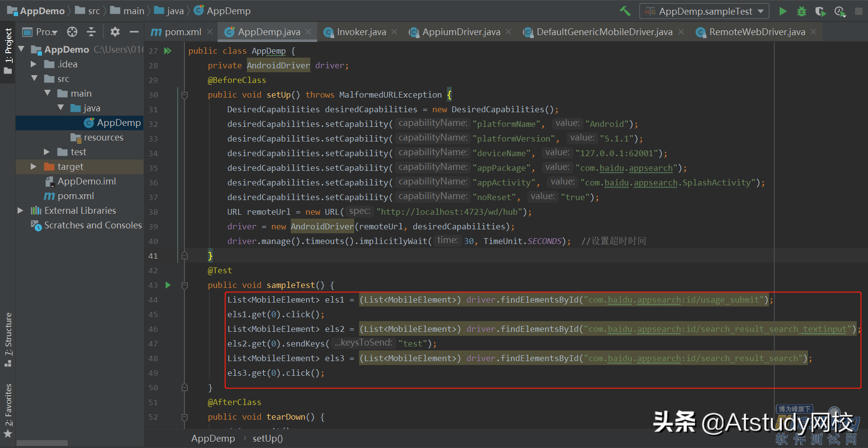Image resolution: width=868 pixels, height=448 pixels.
Task: Click line number 41 in gutter
Action: [153, 256]
